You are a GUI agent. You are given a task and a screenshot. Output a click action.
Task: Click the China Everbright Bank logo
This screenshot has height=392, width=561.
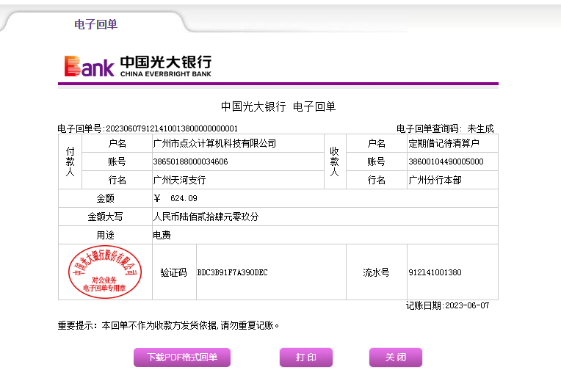point(137,66)
